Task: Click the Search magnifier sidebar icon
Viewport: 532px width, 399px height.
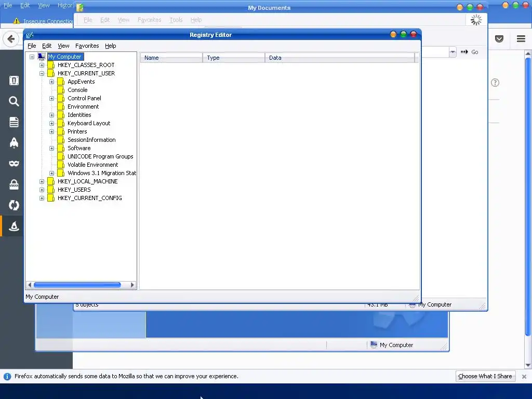Action: pyautogui.click(x=14, y=101)
